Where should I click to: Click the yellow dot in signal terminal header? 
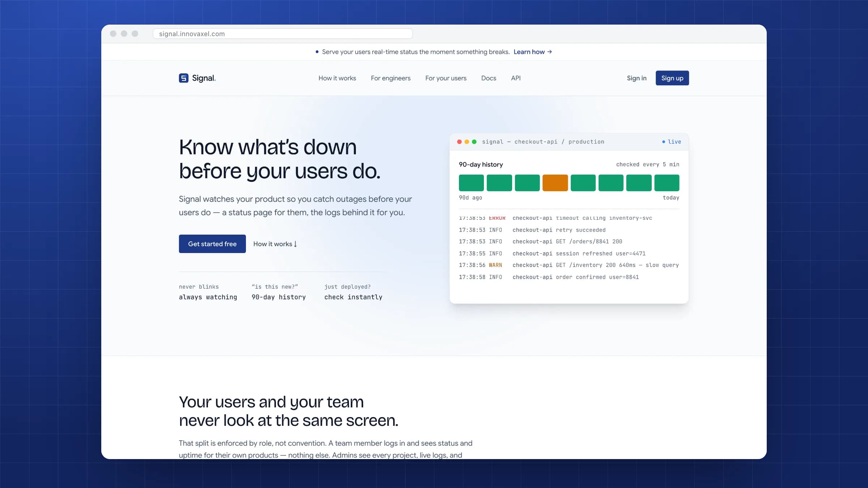tap(467, 142)
